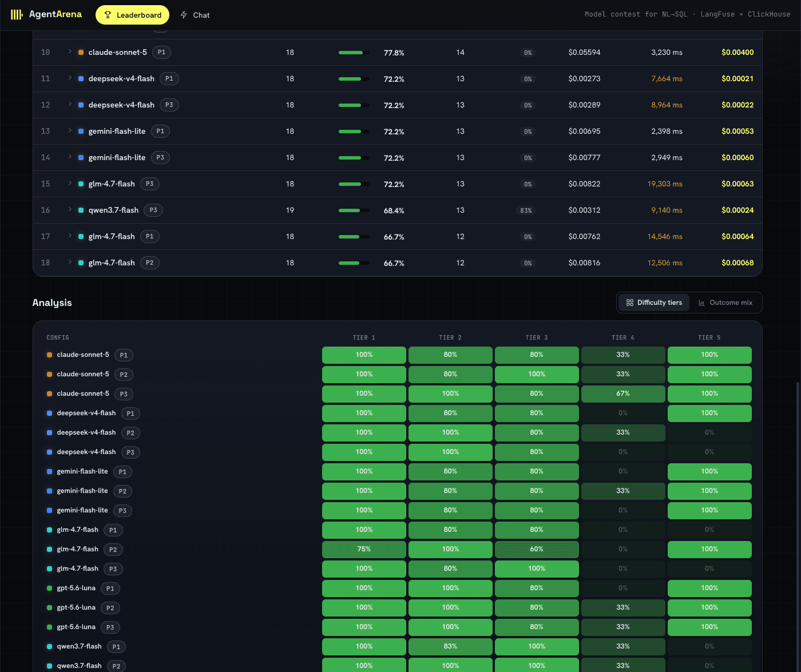This screenshot has height=672, width=801.
Task: Click the $0.05594 cost cell
Action: [584, 53]
